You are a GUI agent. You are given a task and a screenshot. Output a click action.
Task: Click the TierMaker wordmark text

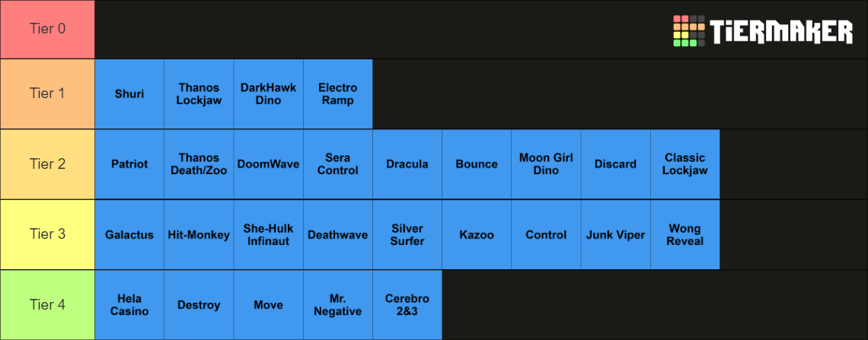781,32
